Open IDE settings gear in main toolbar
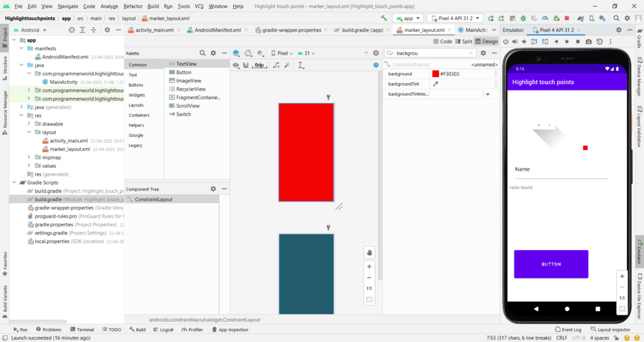This screenshot has width=644, height=342. [x=627, y=18]
